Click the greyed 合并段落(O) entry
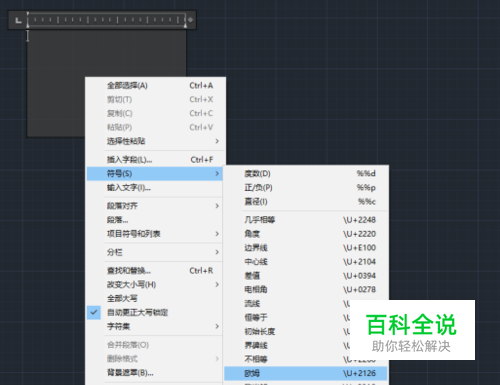 point(155,345)
